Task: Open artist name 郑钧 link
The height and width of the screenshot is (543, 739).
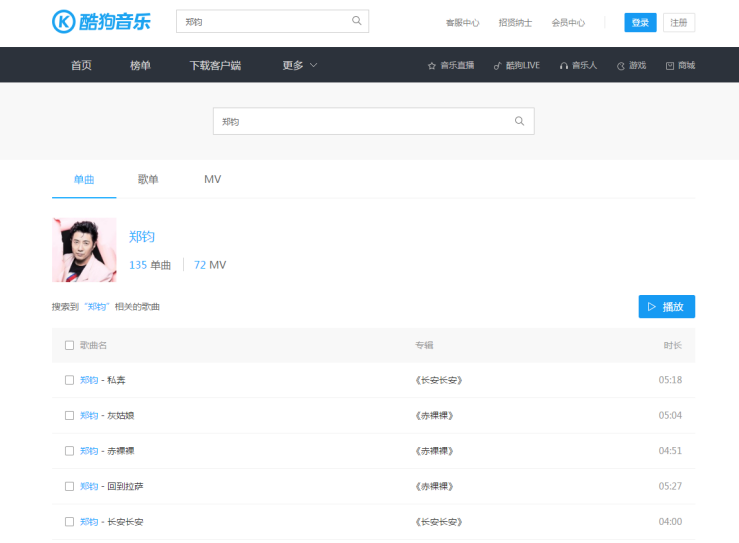Action: pyautogui.click(x=142, y=237)
